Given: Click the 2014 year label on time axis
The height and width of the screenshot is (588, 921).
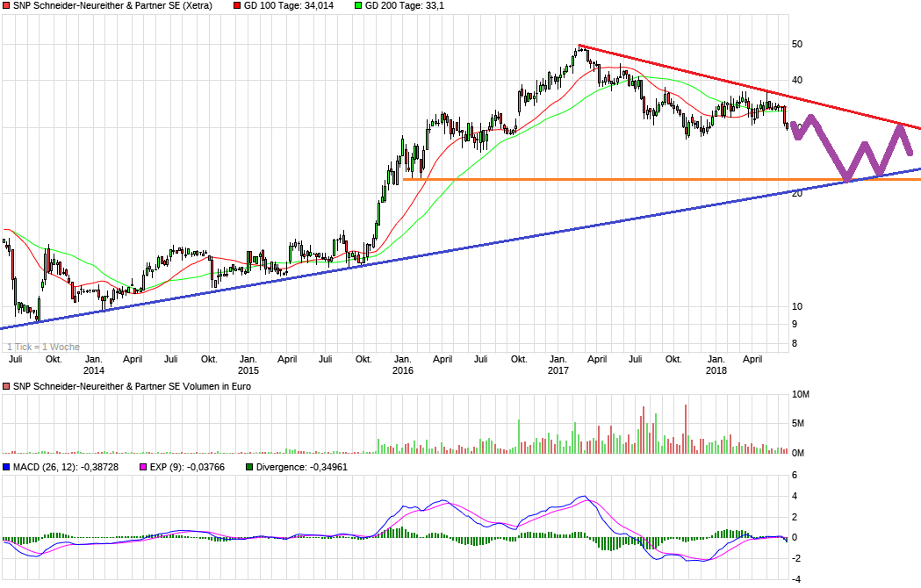Looking at the screenshot, I should (x=93, y=370).
